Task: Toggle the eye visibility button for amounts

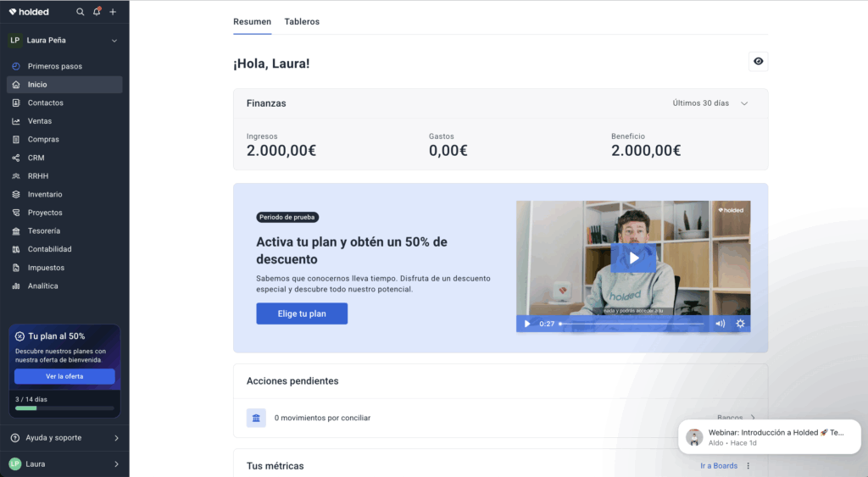Action: coord(759,61)
